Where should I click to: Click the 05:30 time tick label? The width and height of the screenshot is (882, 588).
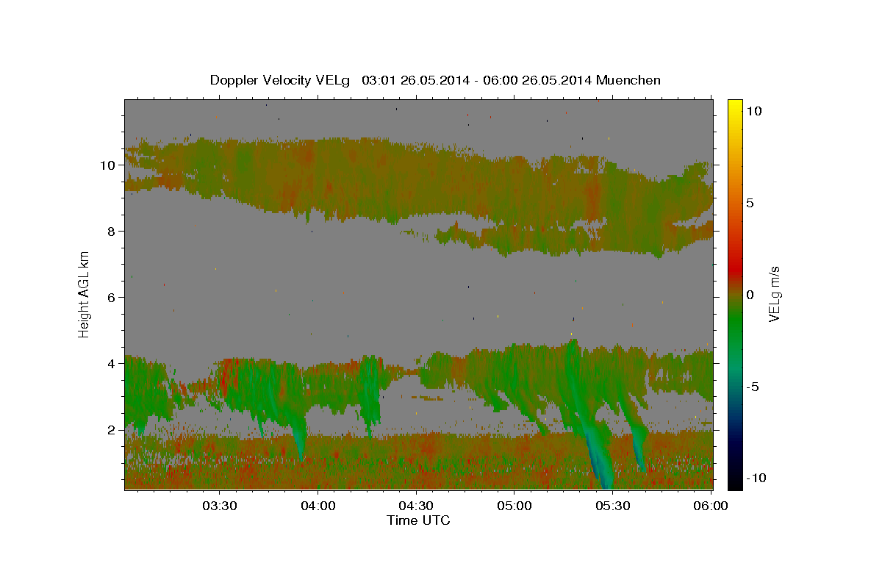[x=612, y=506]
